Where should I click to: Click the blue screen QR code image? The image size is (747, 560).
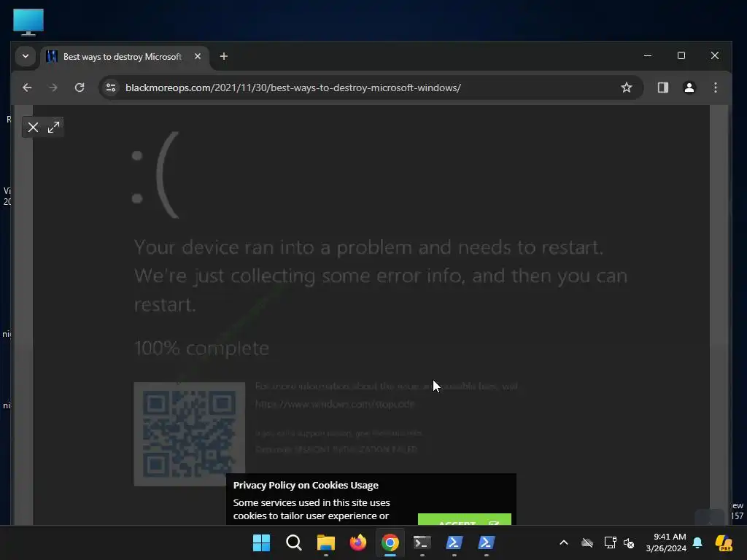(189, 434)
